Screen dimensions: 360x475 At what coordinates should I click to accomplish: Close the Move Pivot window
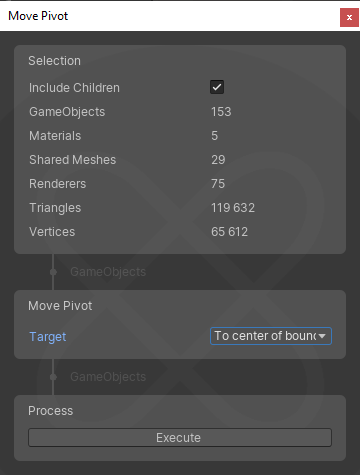[x=349, y=17]
